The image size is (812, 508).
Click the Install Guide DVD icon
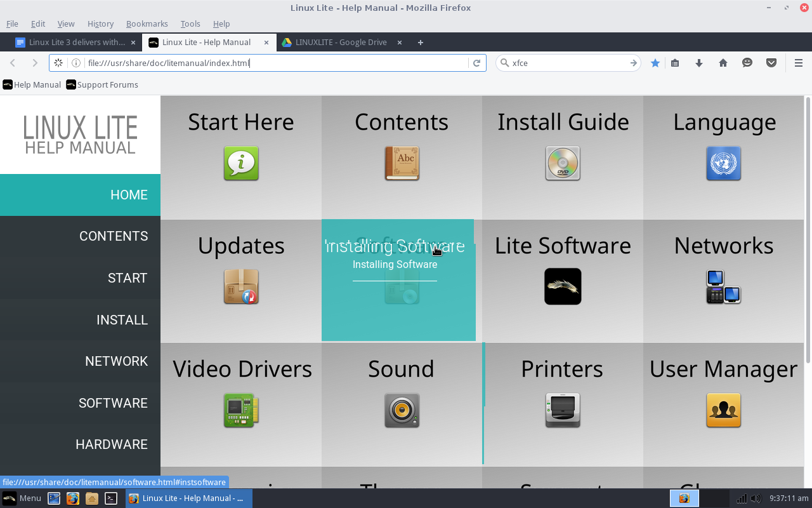(563, 163)
